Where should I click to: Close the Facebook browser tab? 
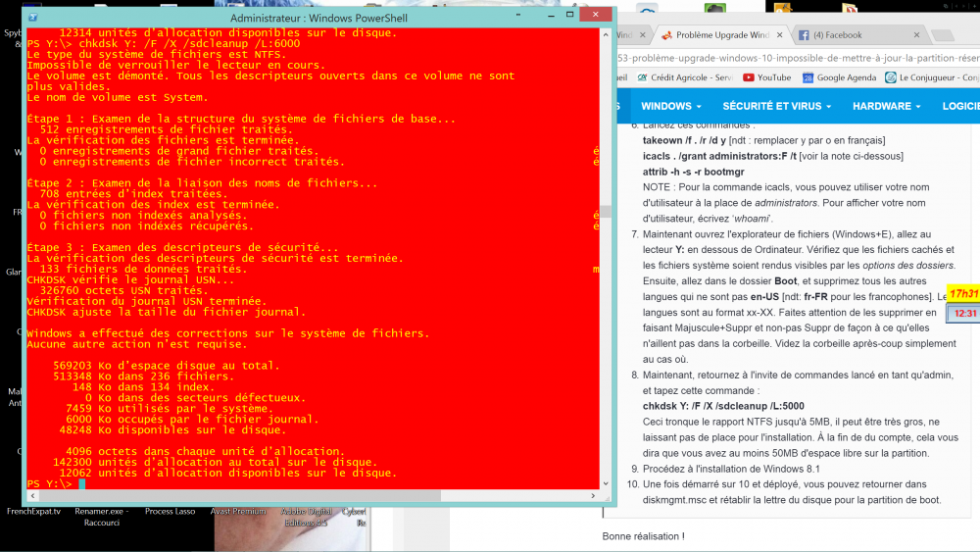[x=916, y=35]
